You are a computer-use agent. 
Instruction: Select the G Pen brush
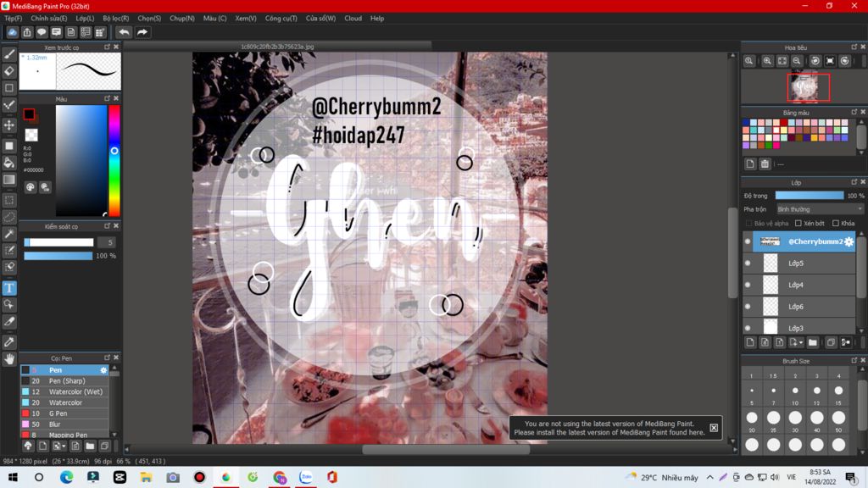coord(64,413)
